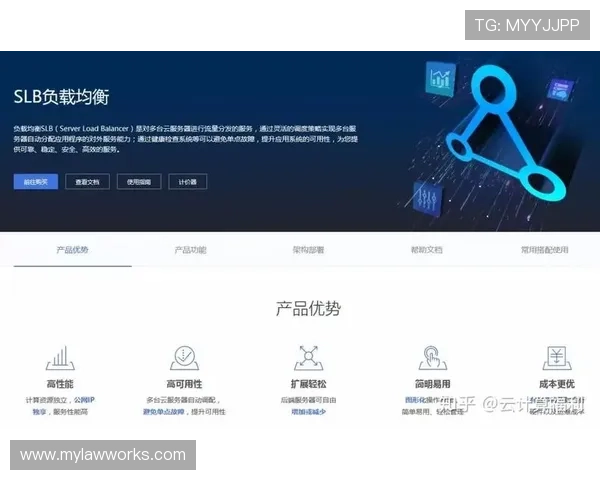This screenshot has width=600, height=480.
Task: Click the expanding arrows icon above 扩展轻松
Action: coord(308,358)
